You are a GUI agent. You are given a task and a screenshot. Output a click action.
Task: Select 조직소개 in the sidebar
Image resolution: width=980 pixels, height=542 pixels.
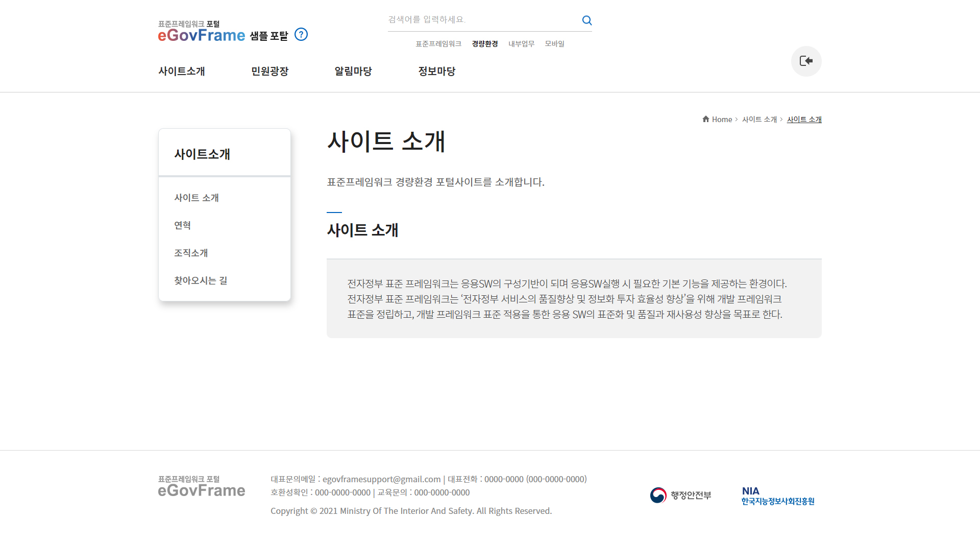191,253
